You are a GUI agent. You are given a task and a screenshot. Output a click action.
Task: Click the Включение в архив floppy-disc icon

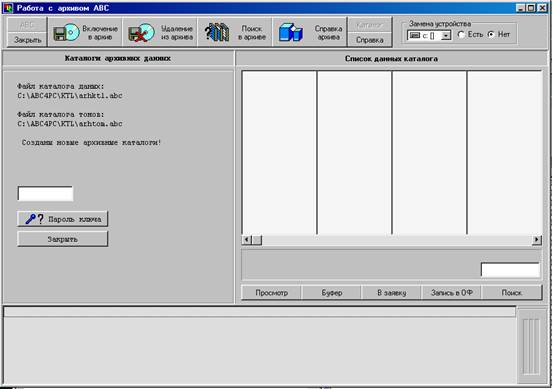67,32
